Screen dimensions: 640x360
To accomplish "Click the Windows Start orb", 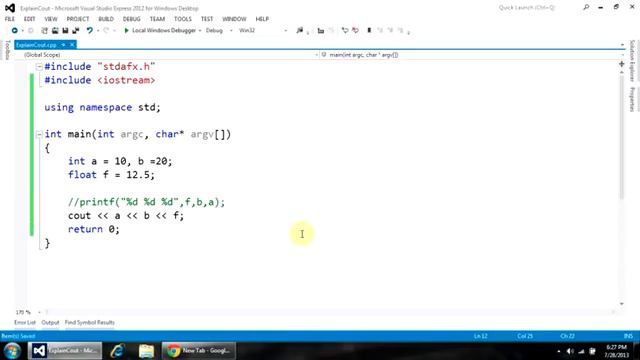I will pyautogui.click(x=12, y=351).
